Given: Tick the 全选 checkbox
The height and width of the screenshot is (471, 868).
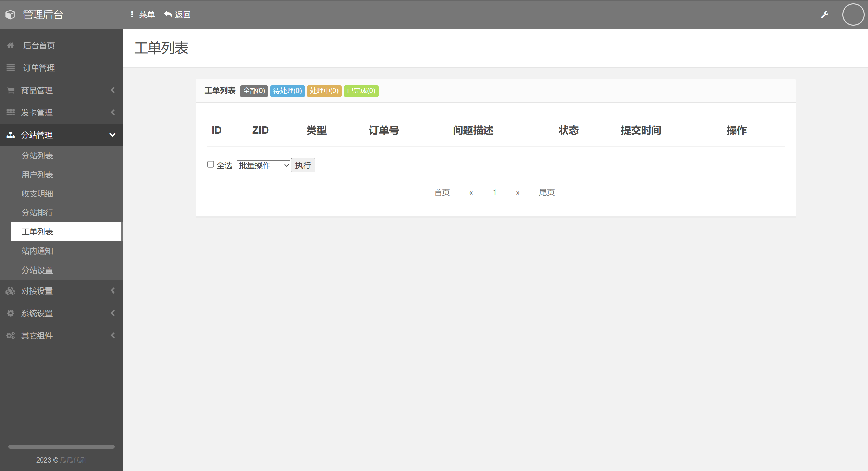Looking at the screenshot, I should coord(211,165).
